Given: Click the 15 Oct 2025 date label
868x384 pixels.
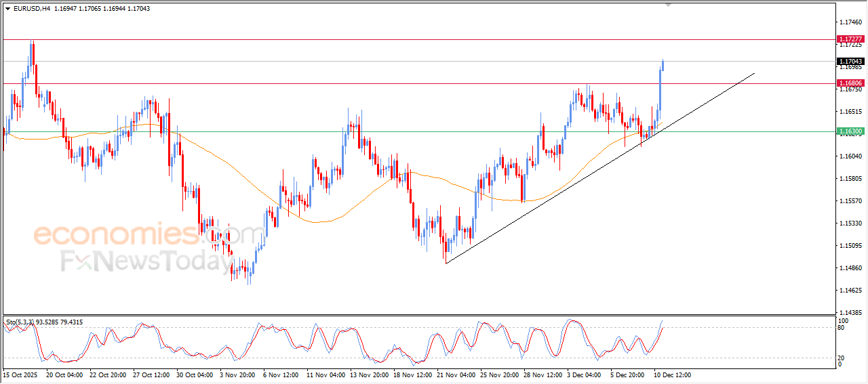Looking at the screenshot, I should 20,375.
